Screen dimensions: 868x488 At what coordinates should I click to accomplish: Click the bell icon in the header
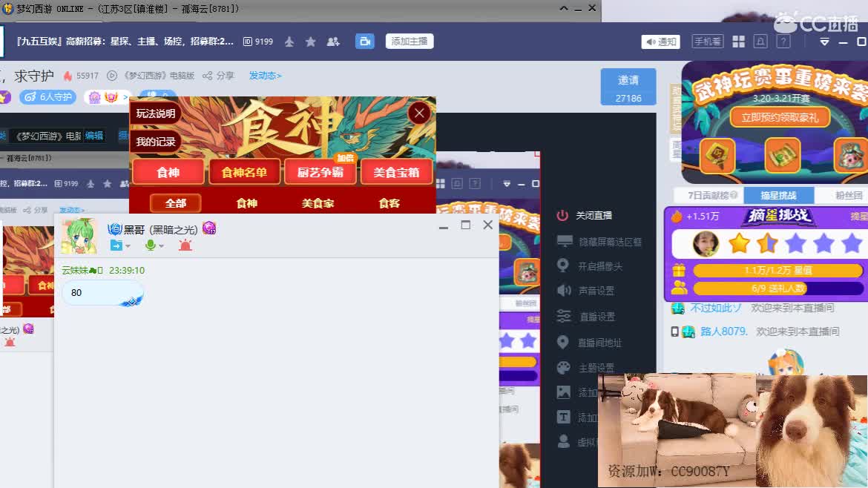click(760, 42)
